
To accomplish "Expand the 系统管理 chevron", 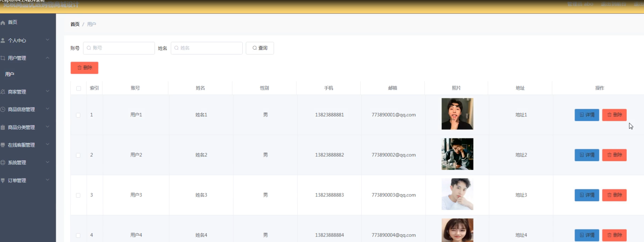I will tap(48, 162).
